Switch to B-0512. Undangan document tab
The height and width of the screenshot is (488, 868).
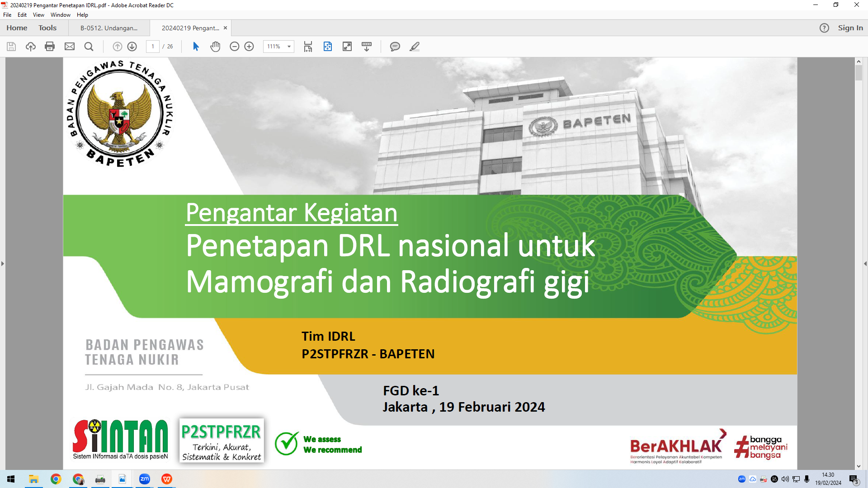click(109, 28)
